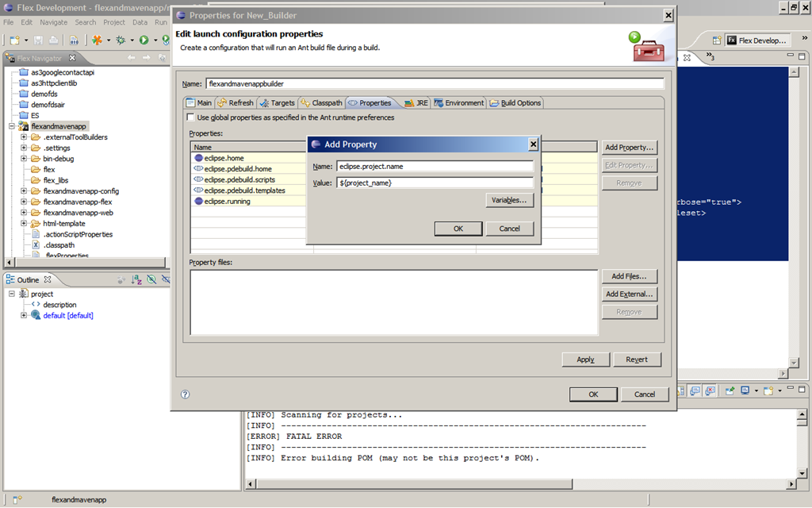Click the Print icon in the main toolbar

tap(53, 40)
